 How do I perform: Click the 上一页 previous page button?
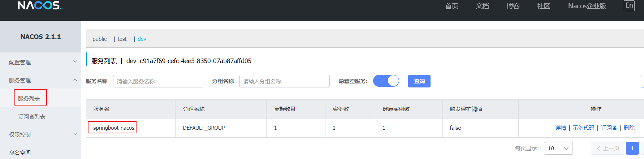(608, 149)
